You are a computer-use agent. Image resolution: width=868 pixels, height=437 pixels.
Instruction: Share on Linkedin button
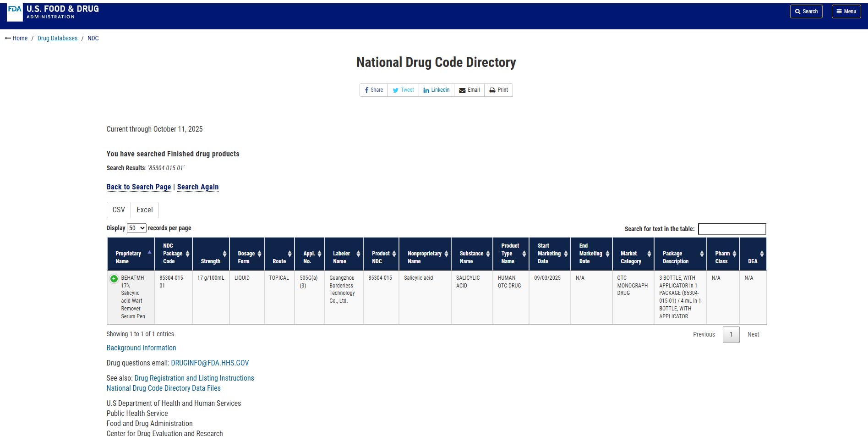(436, 90)
